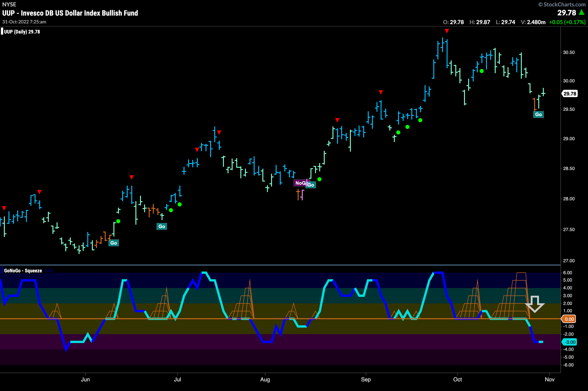Click the Go flag near late October
The width and height of the screenshot is (588, 391).
[538, 115]
